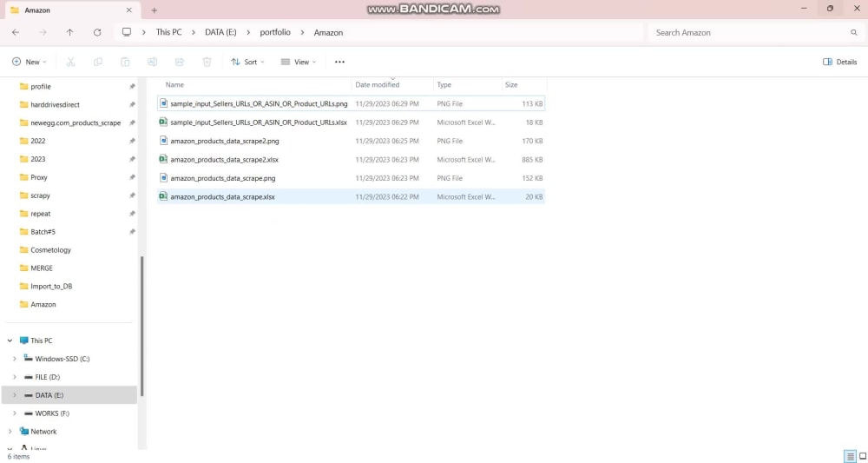Click Excel icon of sample_input xlsx file
The image size is (868, 463).
(x=163, y=122)
